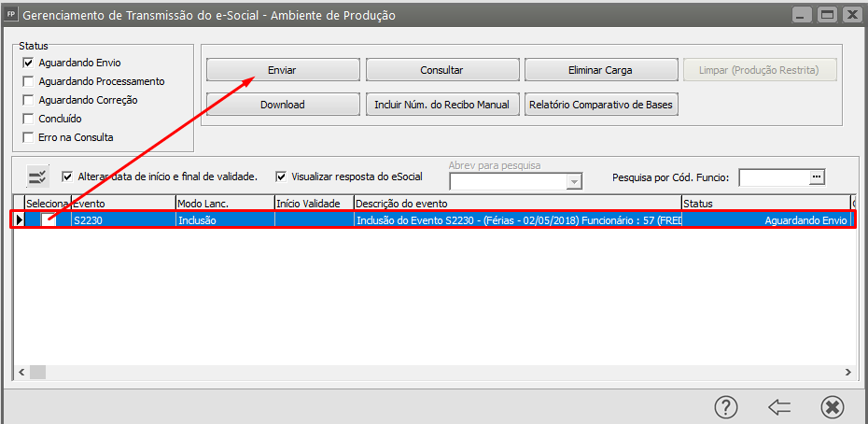The image size is (868, 424).
Task: Click the Seleciona column header
Action: click(49, 204)
